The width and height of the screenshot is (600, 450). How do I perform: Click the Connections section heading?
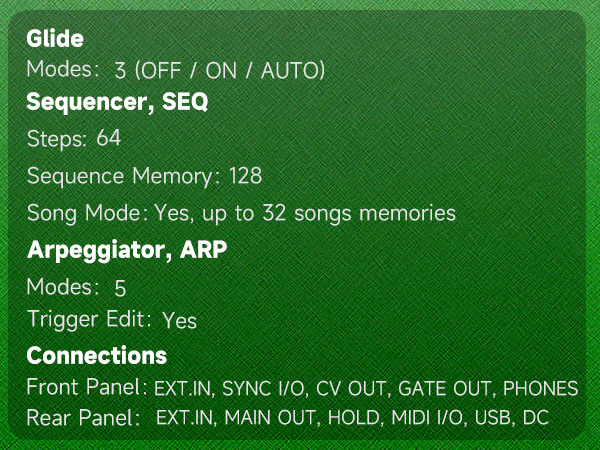[96, 355]
